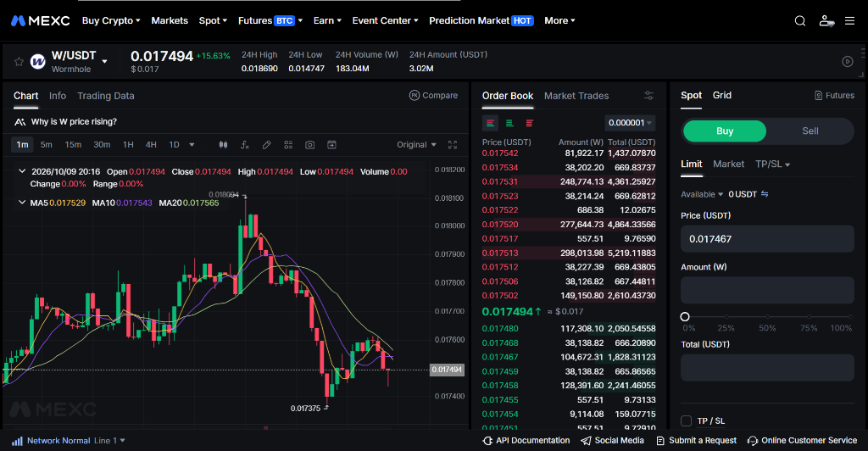Open the Spot dropdown in the top nav

pos(213,20)
